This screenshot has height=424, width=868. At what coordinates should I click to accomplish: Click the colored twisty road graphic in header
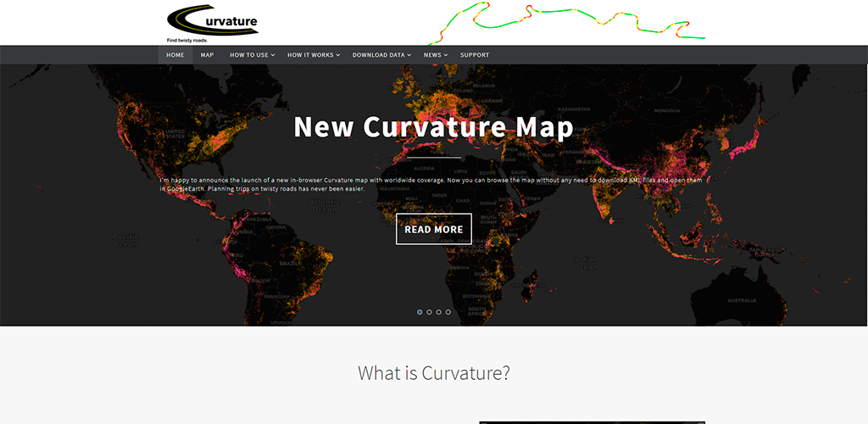point(565,23)
